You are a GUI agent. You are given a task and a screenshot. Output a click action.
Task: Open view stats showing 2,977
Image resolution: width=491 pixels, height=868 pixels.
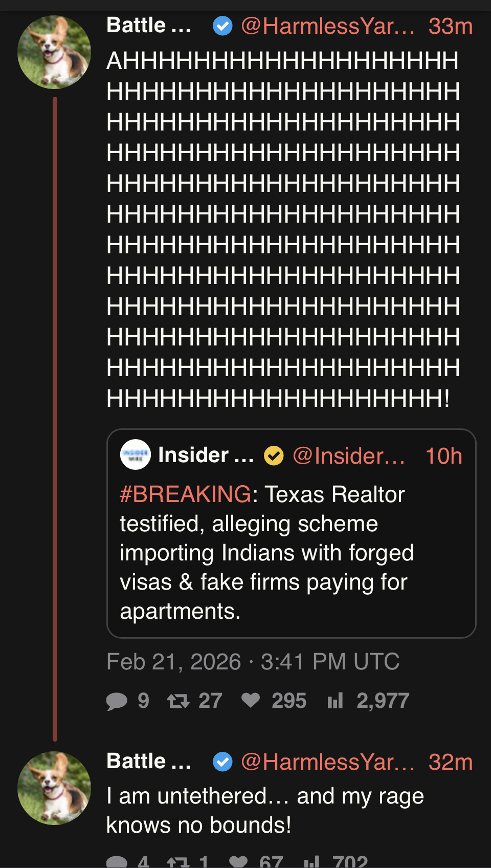[x=335, y=701]
